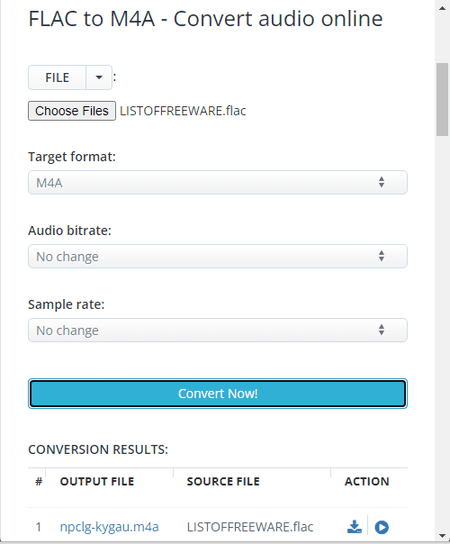This screenshot has width=450, height=544.
Task: Click the ACTION column header
Action: (x=367, y=482)
